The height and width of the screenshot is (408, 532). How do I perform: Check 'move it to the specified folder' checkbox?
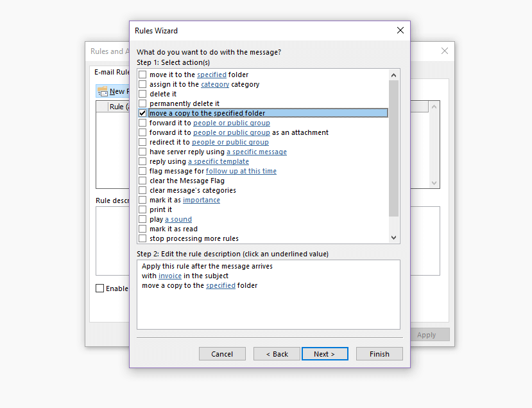[142, 75]
